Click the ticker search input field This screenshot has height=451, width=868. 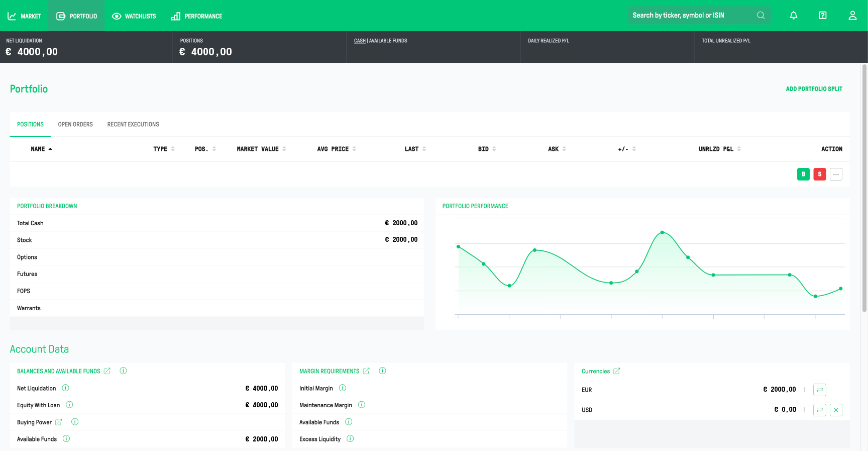click(691, 16)
